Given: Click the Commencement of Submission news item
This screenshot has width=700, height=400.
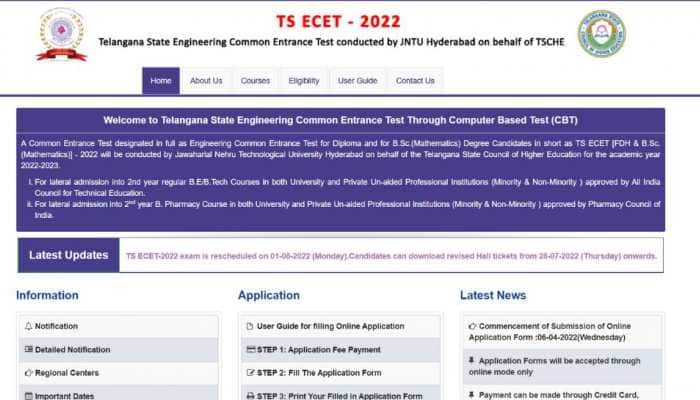Looking at the screenshot, I should tap(562, 332).
